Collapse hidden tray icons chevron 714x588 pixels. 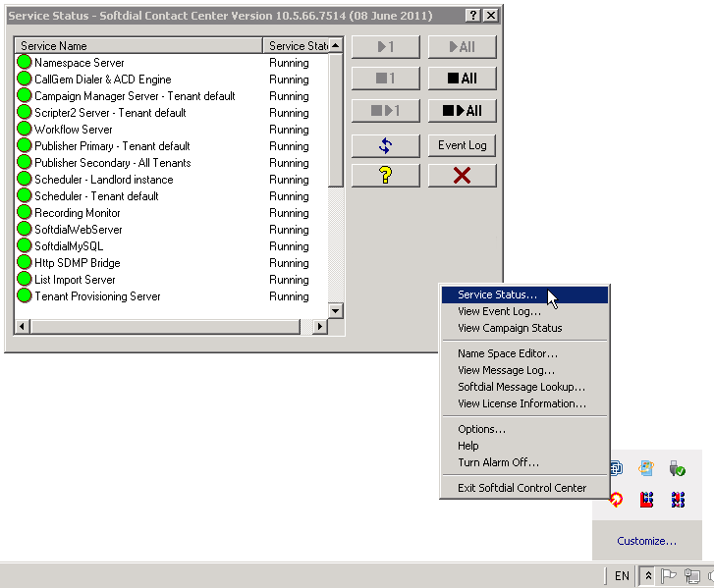[648, 575]
